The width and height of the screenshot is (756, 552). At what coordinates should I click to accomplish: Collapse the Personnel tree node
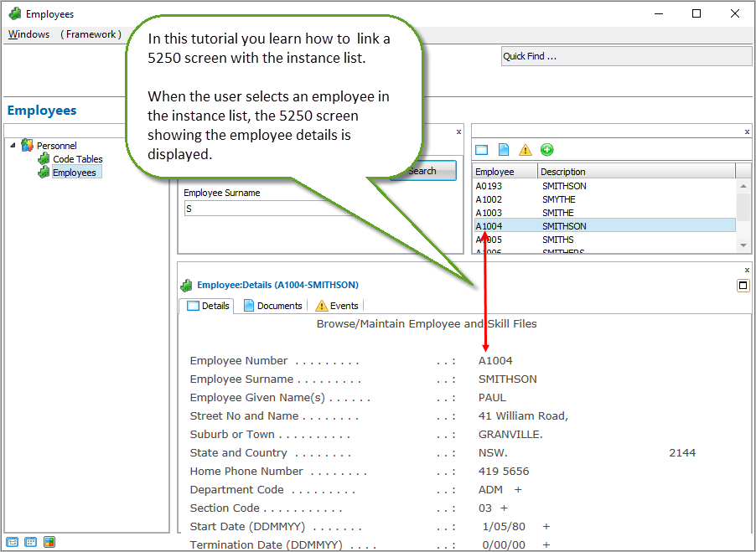coord(13,145)
